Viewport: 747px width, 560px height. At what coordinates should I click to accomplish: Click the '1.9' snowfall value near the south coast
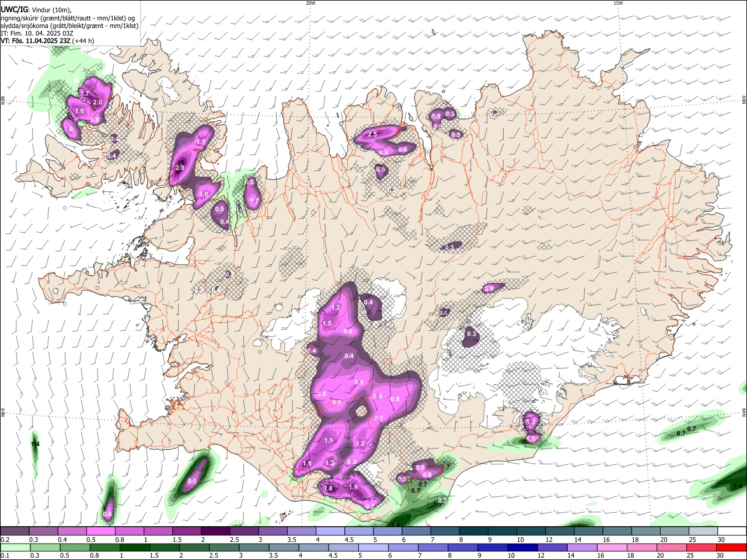pos(353,487)
